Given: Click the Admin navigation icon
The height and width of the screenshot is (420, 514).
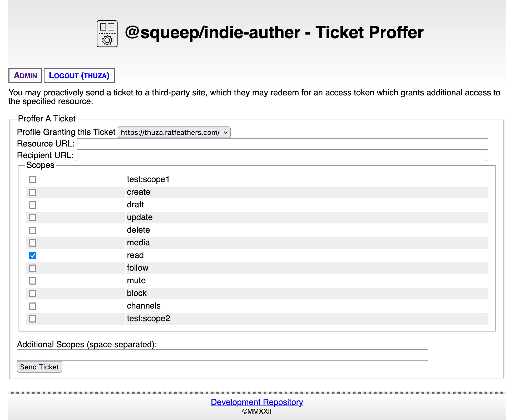Looking at the screenshot, I should click(x=24, y=75).
